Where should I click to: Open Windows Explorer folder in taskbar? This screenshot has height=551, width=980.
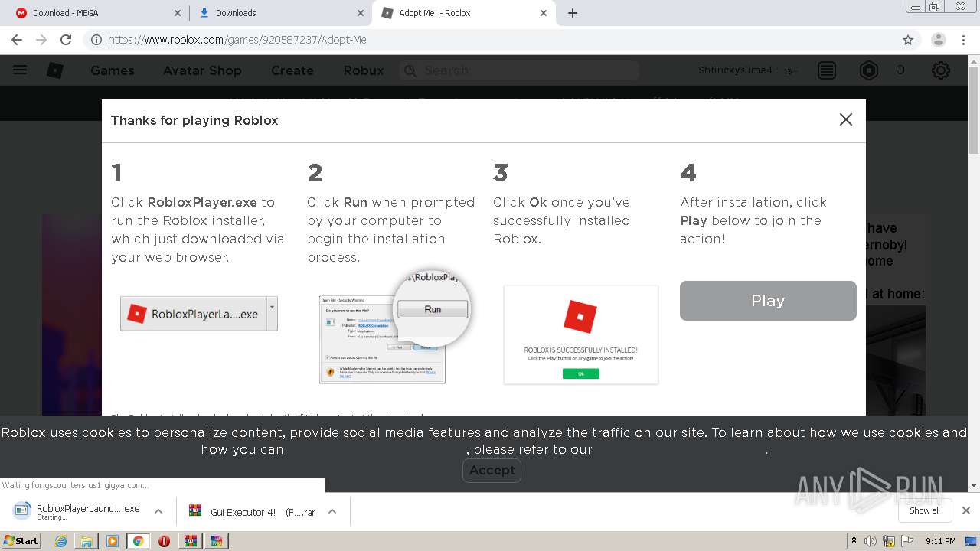(x=87, y=541)
